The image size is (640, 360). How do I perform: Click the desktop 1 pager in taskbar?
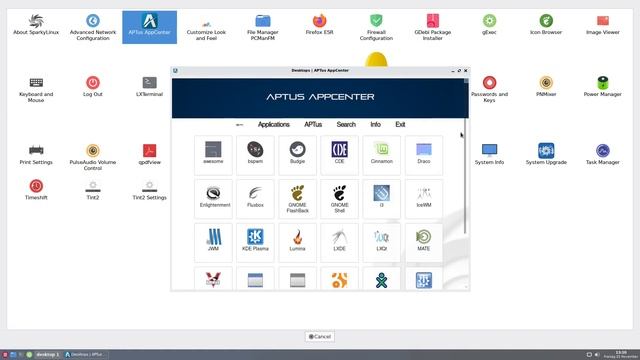point(47,355)
